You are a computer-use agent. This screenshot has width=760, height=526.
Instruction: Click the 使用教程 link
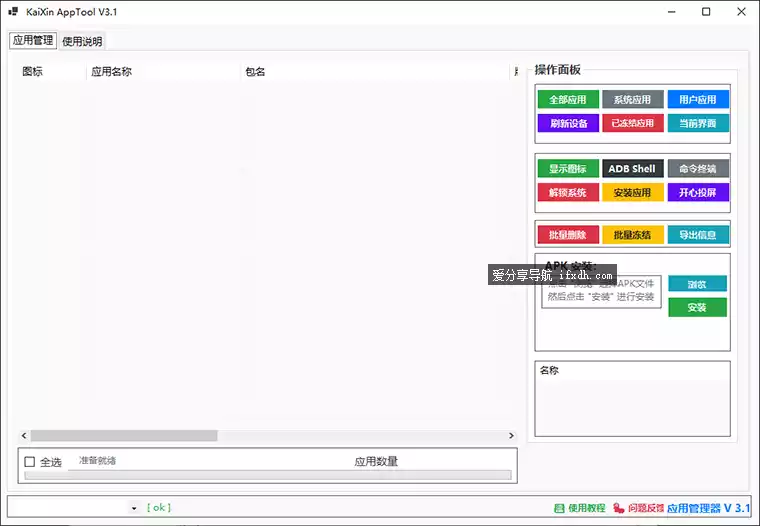click(x=587, y=508)
